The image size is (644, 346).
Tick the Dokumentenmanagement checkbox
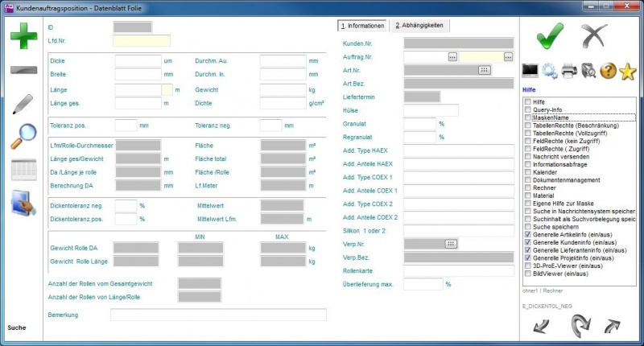527,180
